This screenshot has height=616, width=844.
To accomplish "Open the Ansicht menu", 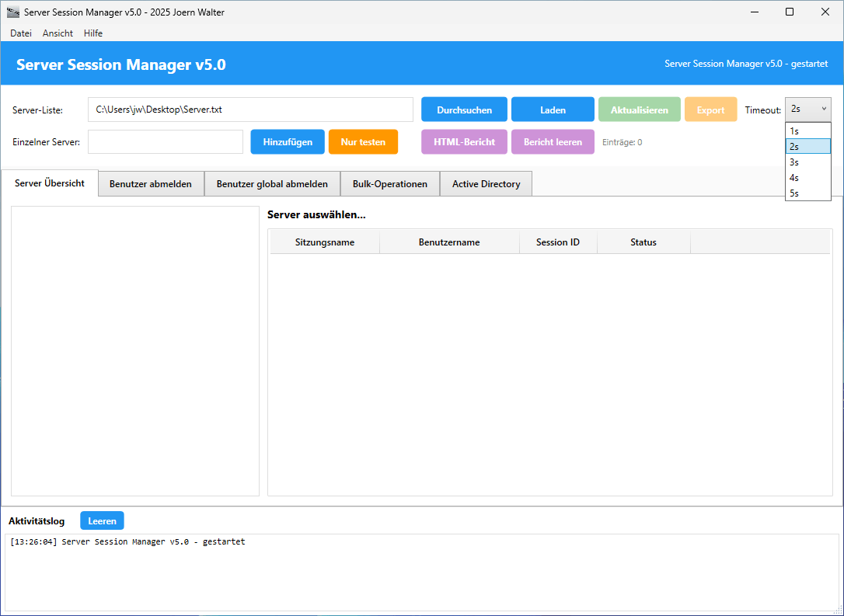I will coord(58,33).
